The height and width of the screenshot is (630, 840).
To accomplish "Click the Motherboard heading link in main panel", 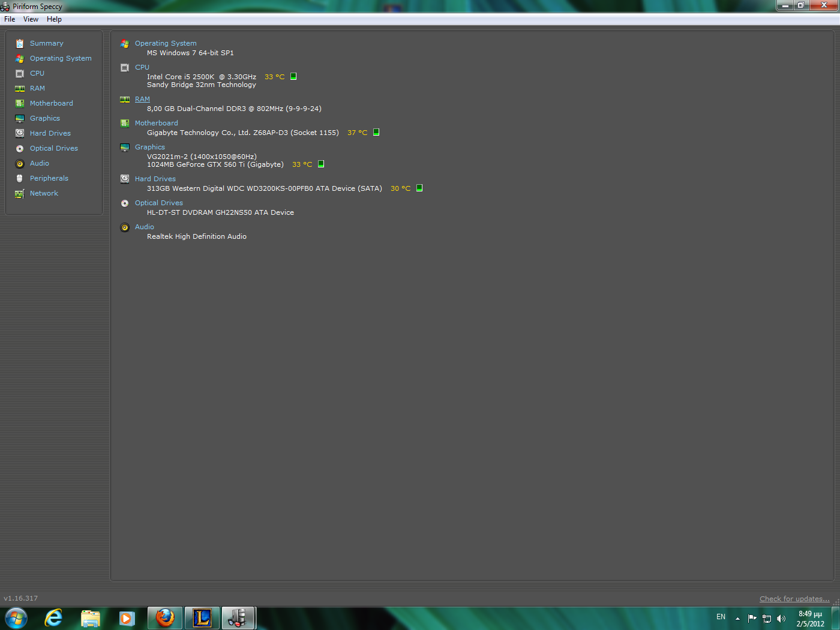I will pos(157,123).
